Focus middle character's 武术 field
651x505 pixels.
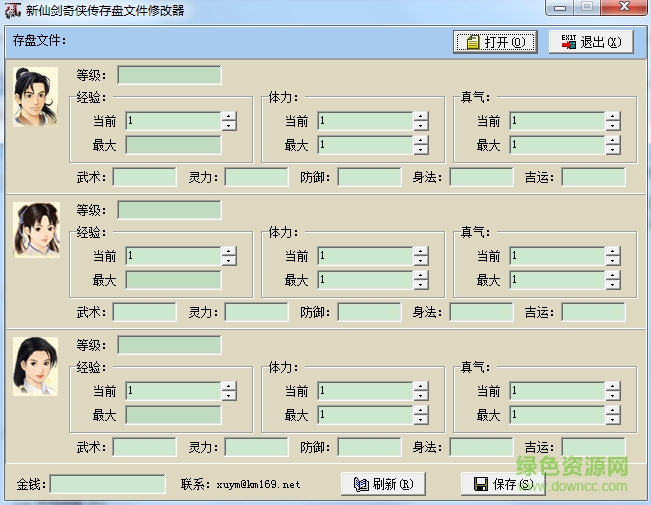coord(144,312)
